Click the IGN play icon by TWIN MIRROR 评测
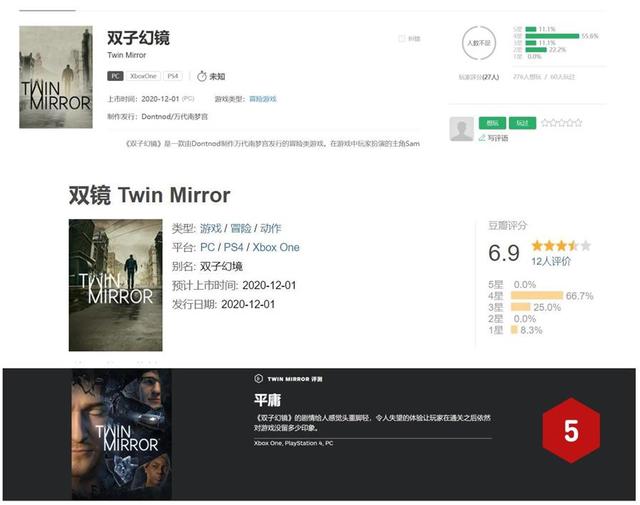The width and height of the screenshot is (640, 505). (x=258, y=379)
